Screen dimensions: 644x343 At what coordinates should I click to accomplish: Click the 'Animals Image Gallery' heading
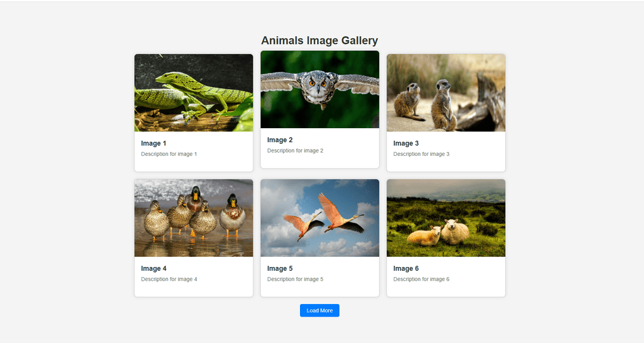tap(319, 41)
